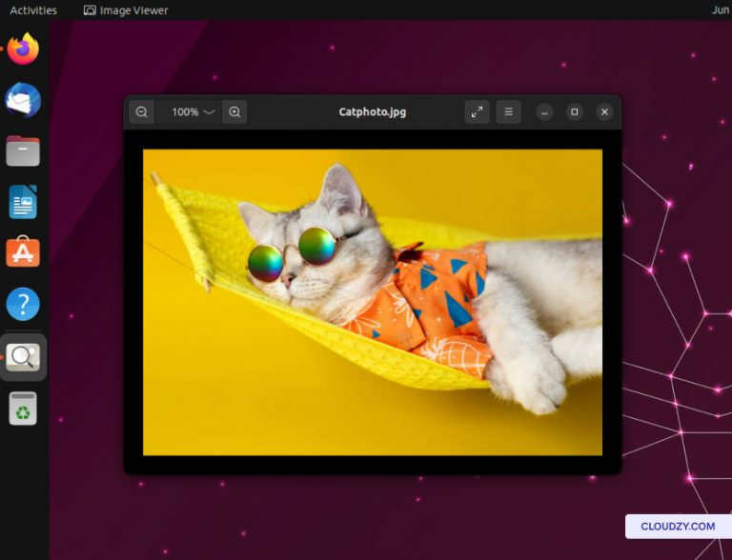
Task: Open LibreOffice Writer from the dock
Action: pos(23,202)
